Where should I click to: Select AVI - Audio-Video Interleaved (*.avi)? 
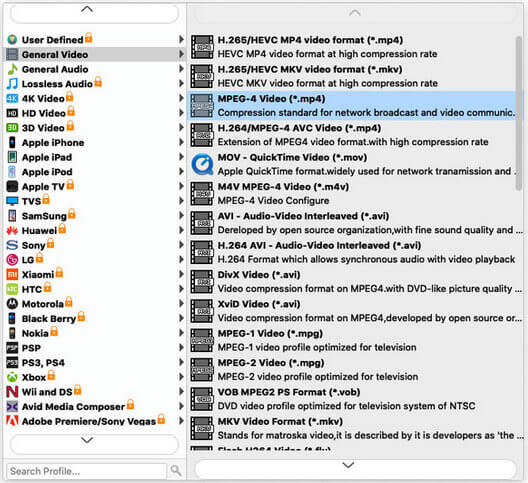(x=355, y=223)
